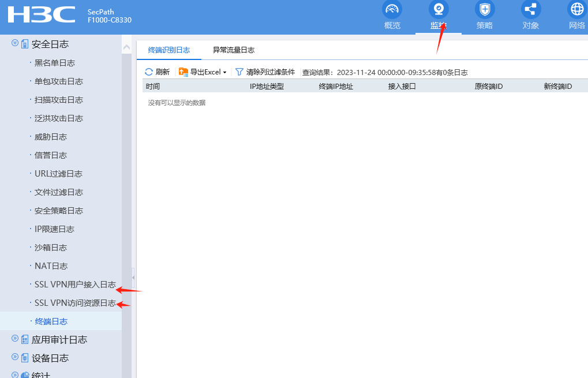The image size is (588, 378).
Task: Click the 设备日志 document icon
Action: (25, 358)
